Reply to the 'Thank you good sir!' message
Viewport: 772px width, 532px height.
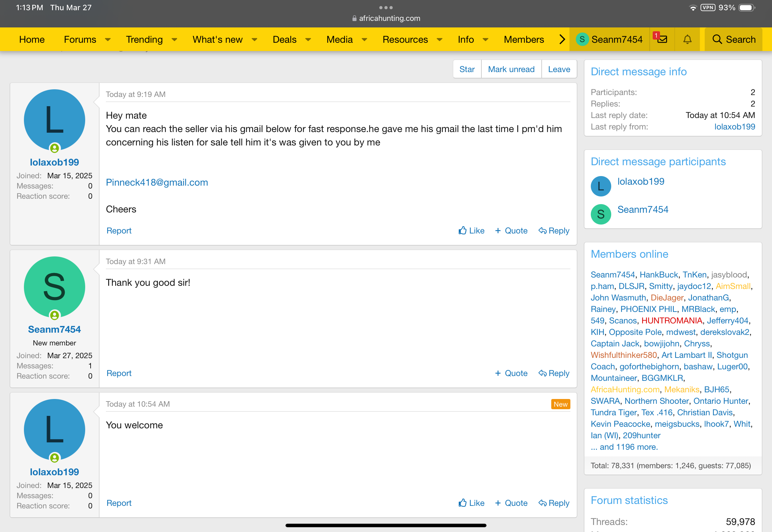tap(554, 373)
